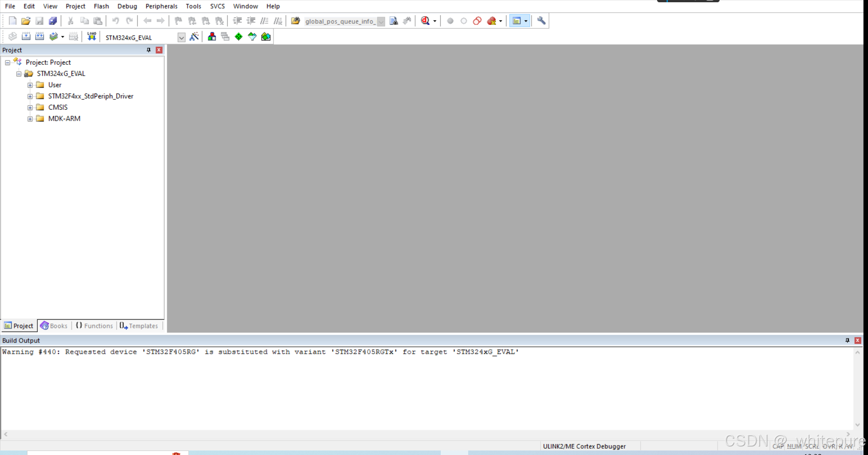Open Find in Files
Image resolution: width=868 pixels, height=455 pixels.
(295, 21)
